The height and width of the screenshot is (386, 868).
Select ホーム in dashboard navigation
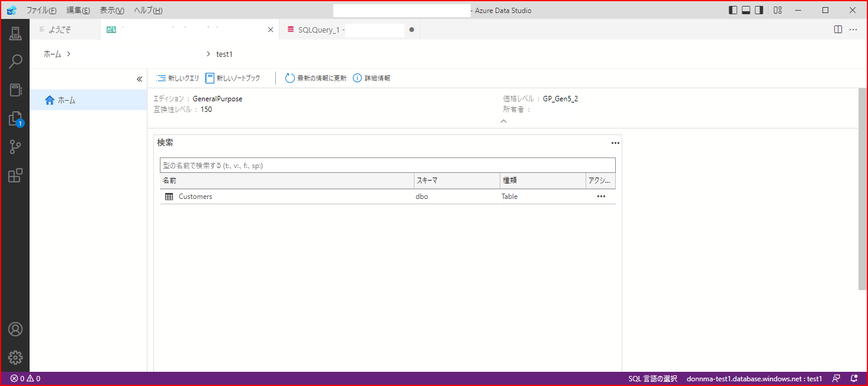pos(88,100)
